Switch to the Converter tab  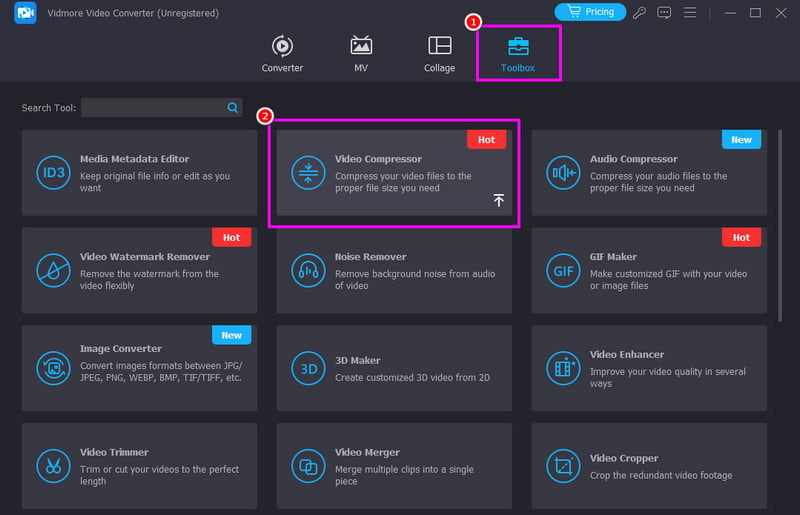pos(282,54)
